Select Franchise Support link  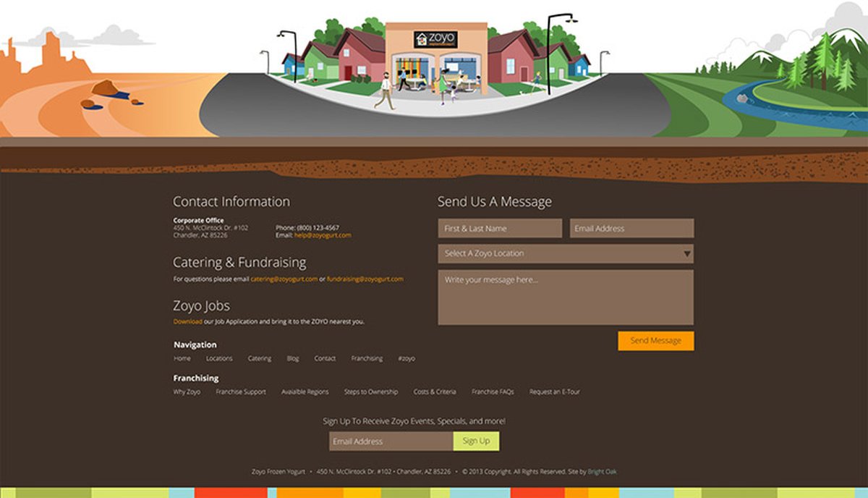(x=240, y=392)
